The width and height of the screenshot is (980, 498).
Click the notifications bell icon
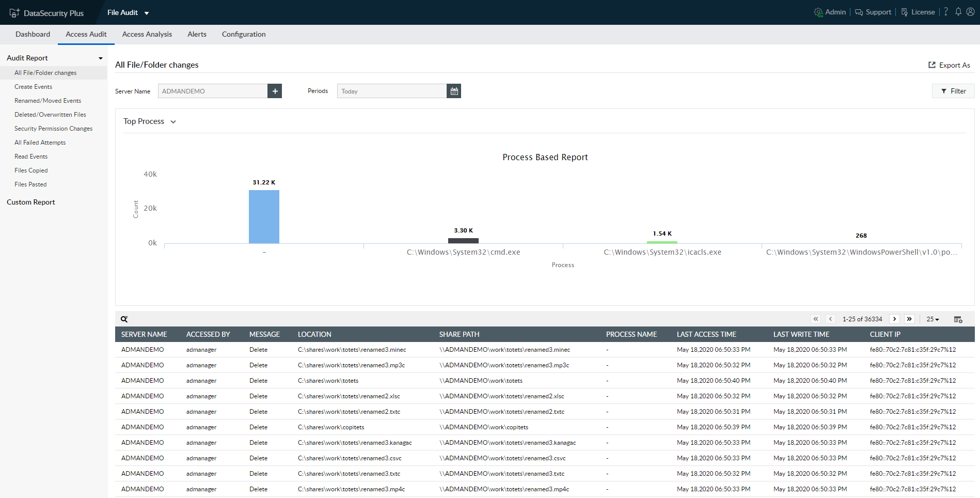click(958, 12)
